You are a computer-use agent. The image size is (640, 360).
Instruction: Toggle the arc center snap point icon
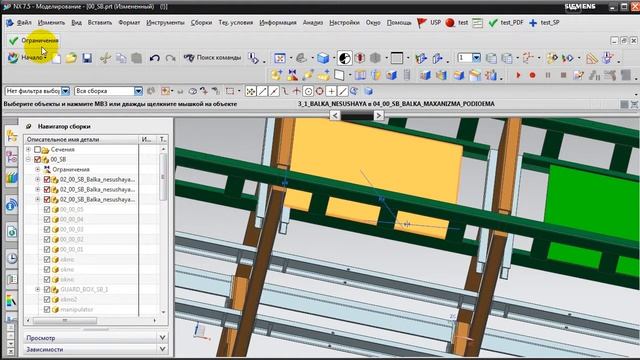pos(308,91)
